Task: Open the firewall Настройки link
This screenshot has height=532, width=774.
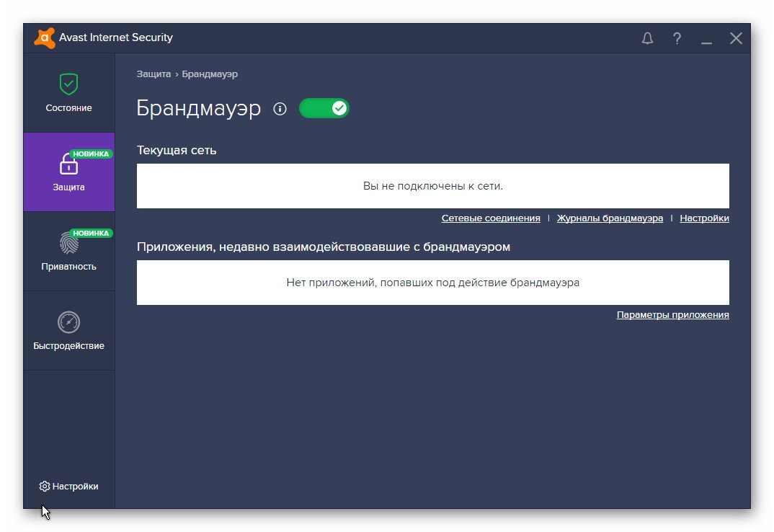Action: [704, 218]
